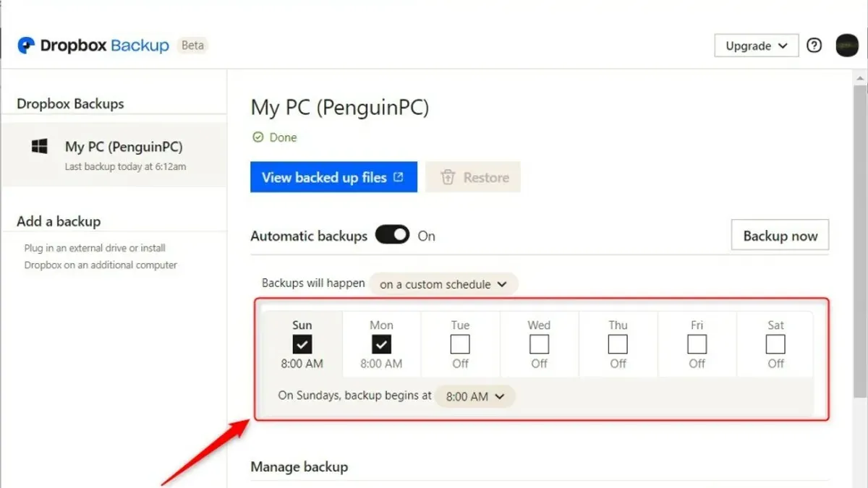The width and height of the screenshot is (868, 488).
Task: Click the Beta badge
Action: pyautogui.click(x=192, y=46)
